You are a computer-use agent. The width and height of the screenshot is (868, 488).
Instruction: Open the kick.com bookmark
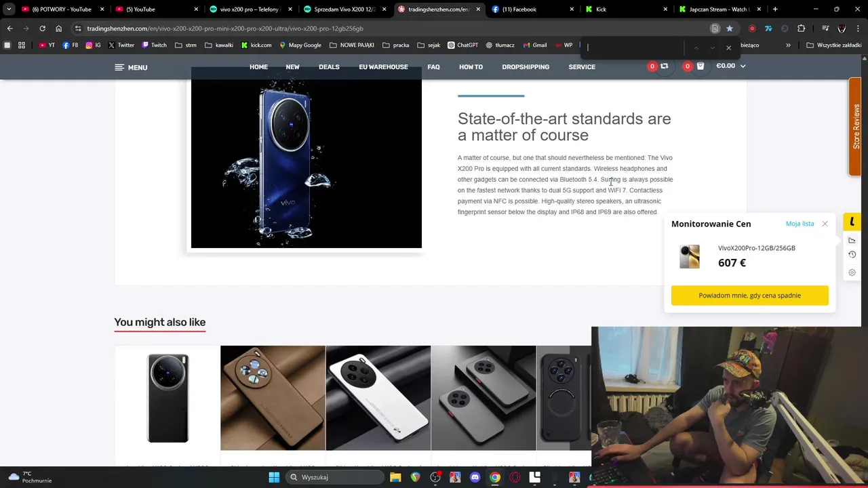256,45
